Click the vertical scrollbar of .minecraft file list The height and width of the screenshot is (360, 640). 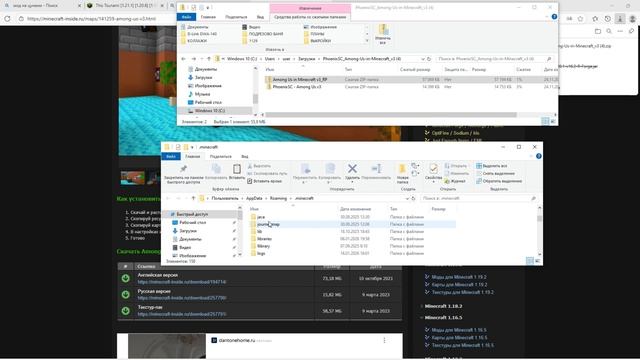coord(539,219)
